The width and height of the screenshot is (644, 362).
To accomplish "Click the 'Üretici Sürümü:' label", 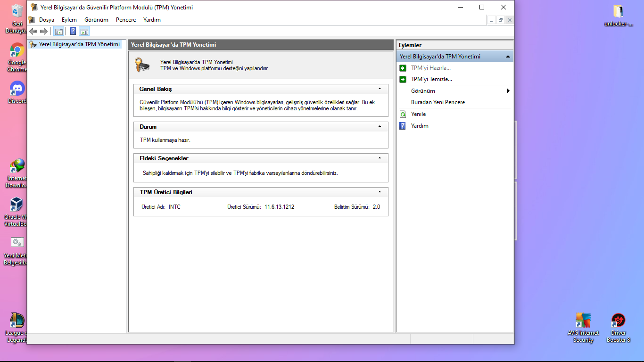I will point(244,207).
